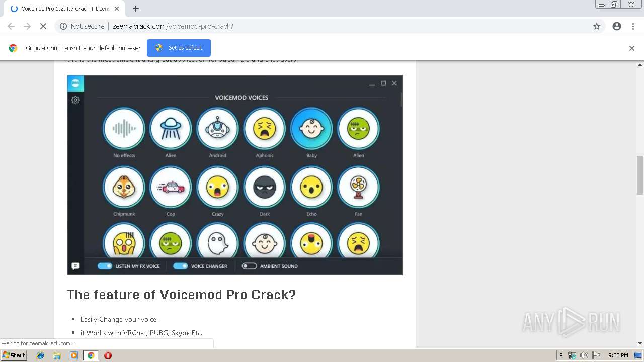
Task: Select the green zombie Alien voice
Action: (x=358, y=129)
